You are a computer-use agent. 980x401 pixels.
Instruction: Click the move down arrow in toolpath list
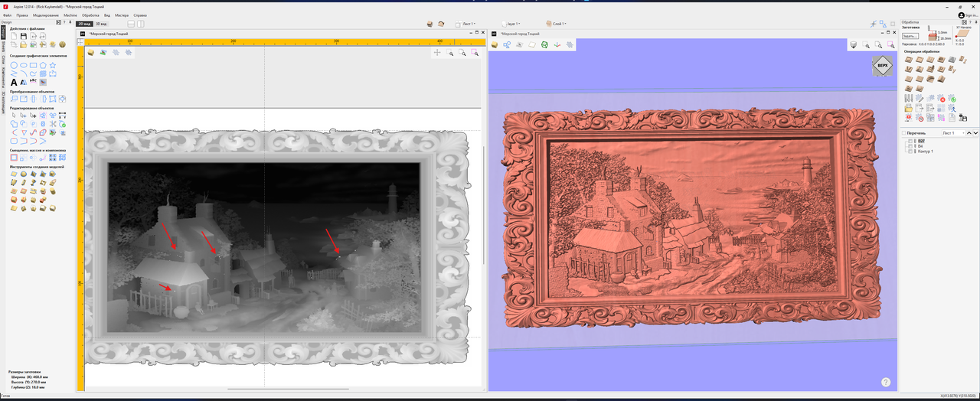[975, 133]
